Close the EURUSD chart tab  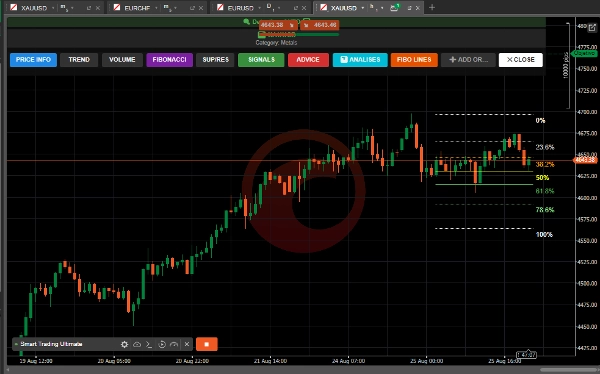click(304, 8)
